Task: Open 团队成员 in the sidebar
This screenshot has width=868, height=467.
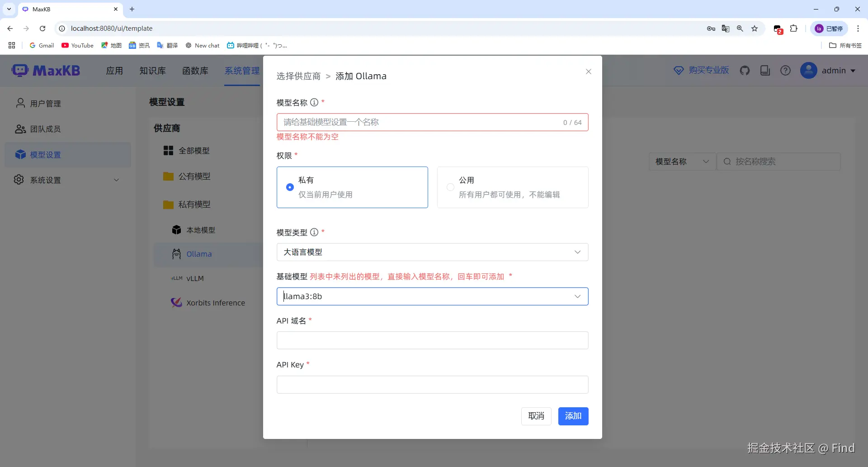Action: [x=68, y=129]
